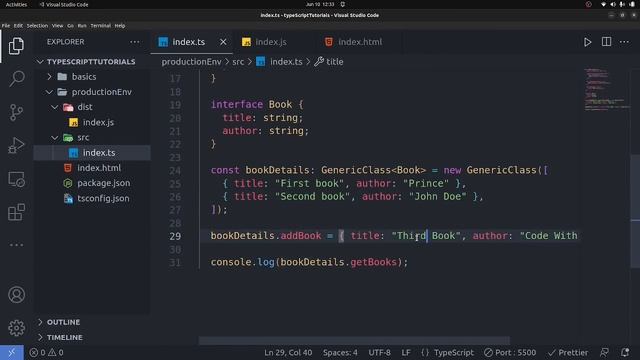The width and height of the screenshot is (640, 360).
Task: Open system tray status menu
Action: 618,4
